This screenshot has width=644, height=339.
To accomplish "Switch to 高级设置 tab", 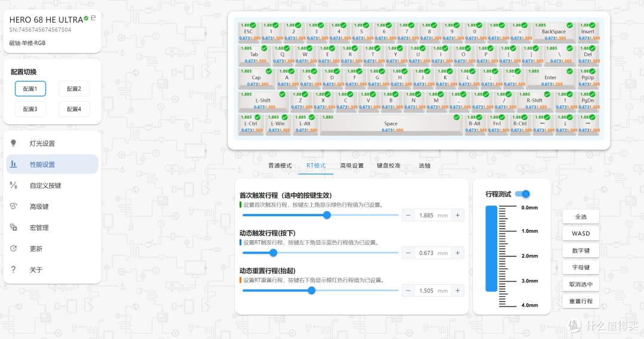I will pyautogui.click(x=352, y=166).
